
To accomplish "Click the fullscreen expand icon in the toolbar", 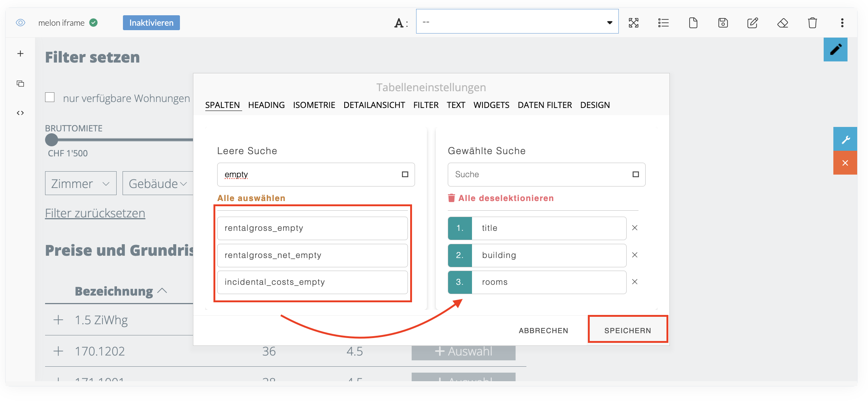I will pos(633,23).
